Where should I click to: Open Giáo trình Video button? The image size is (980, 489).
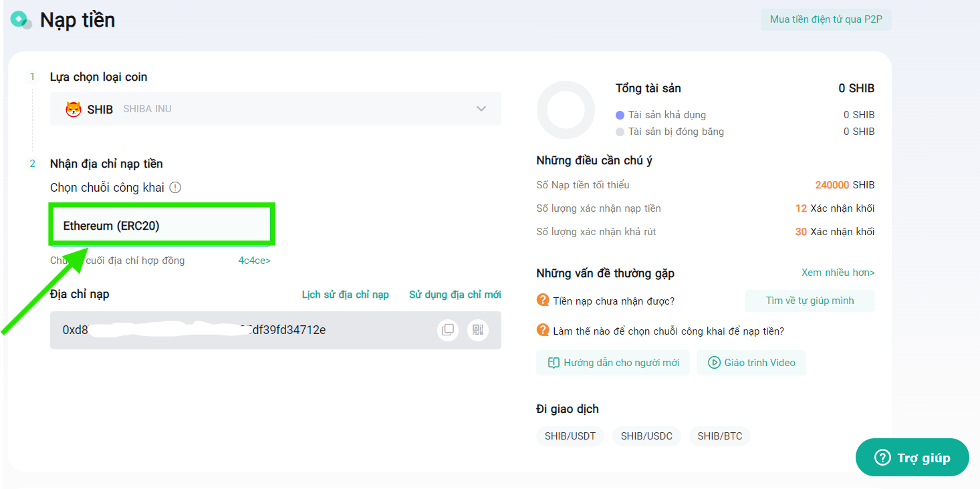751,363
